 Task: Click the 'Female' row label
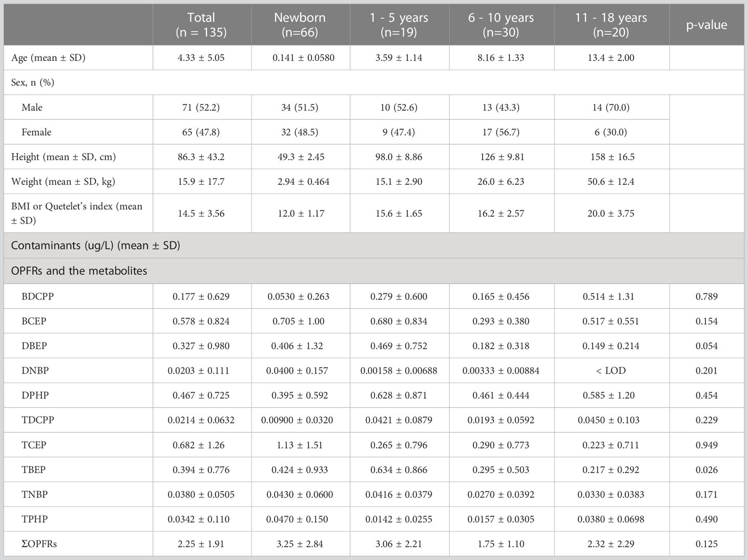(x=36, y=132)
